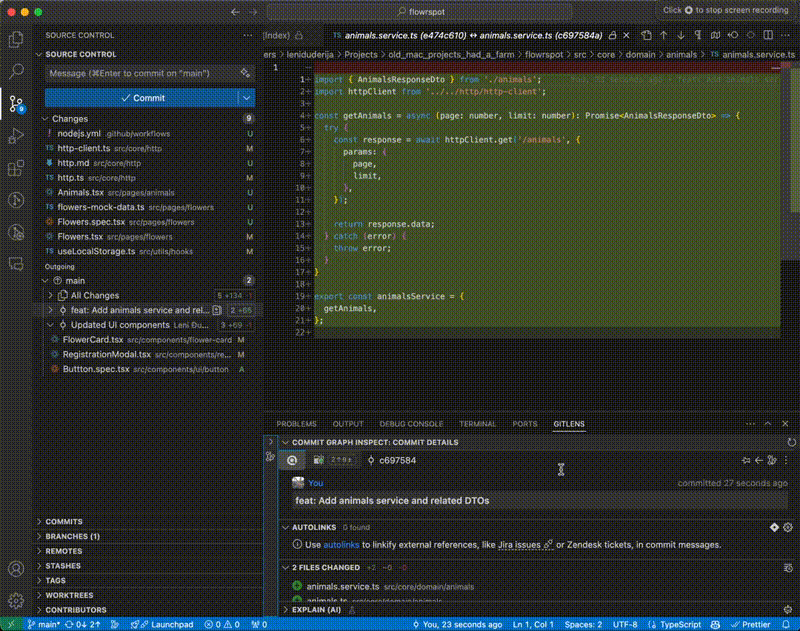Collapse the main outgoing branch node
Image resolution: width=800 pixels, height=631 pixels.
45,281
